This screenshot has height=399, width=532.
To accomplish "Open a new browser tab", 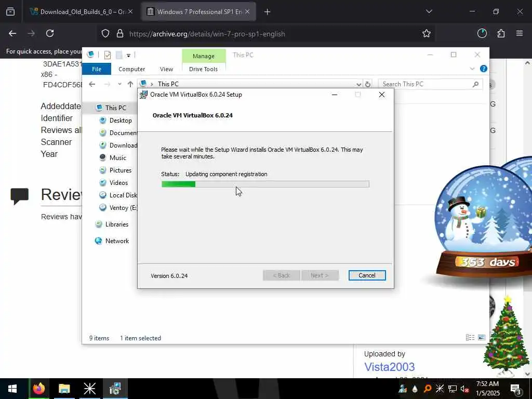I will click(268, 12).
